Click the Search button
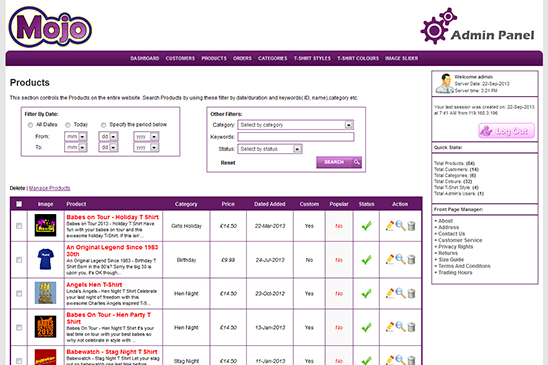 pos(339,162)
